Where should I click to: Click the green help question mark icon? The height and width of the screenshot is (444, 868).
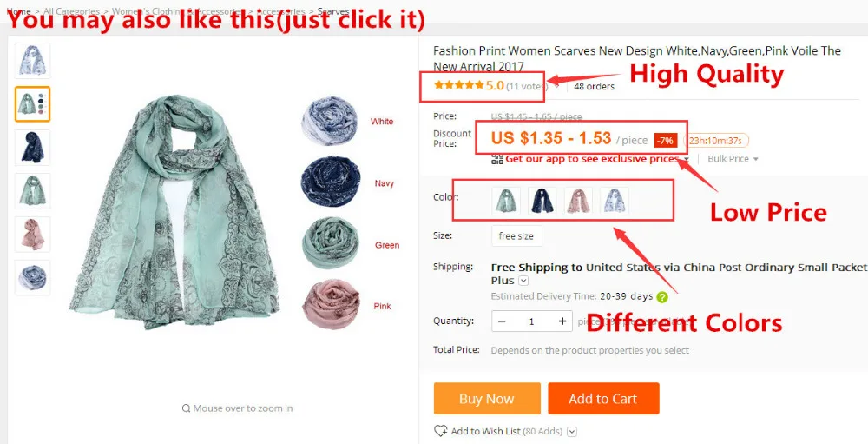pyautogui.click(x=662, y=297)
